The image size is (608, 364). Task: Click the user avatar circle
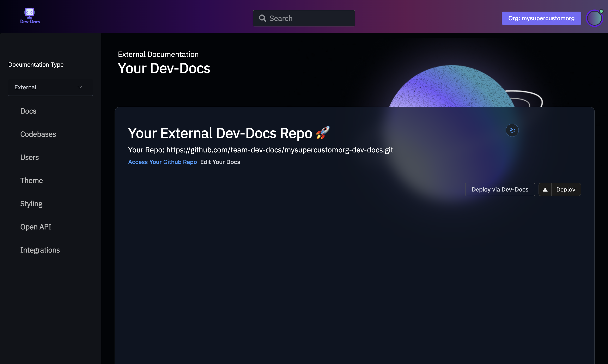point(594,18)
